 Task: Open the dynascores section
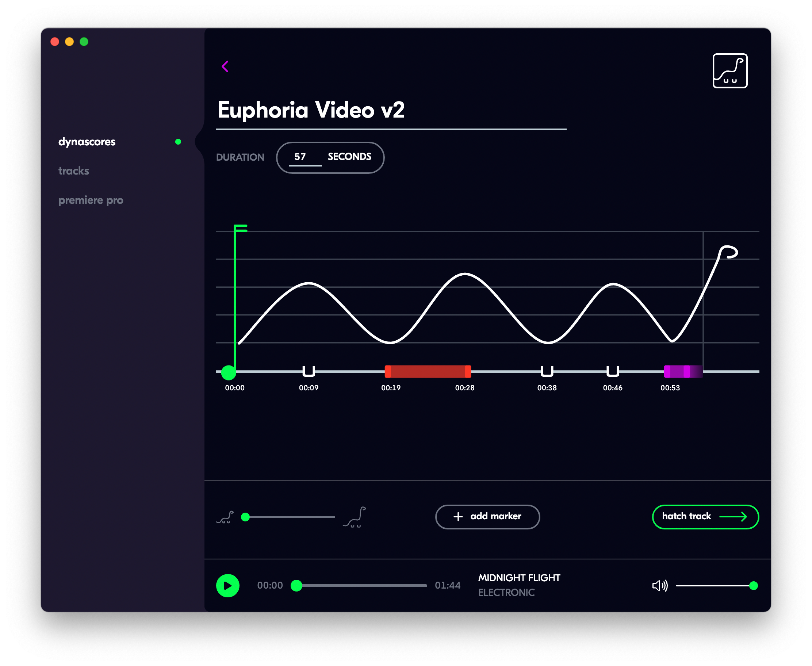coord(87,142)
